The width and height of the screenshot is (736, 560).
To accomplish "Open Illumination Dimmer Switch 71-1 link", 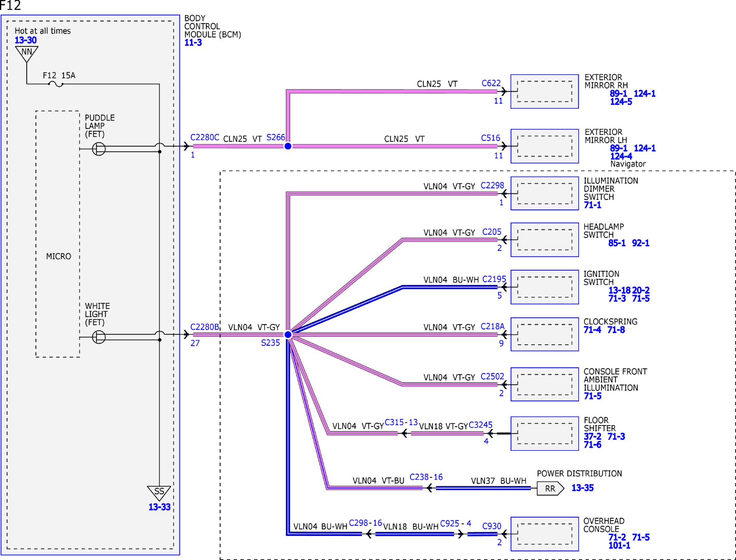I will 593,205.
